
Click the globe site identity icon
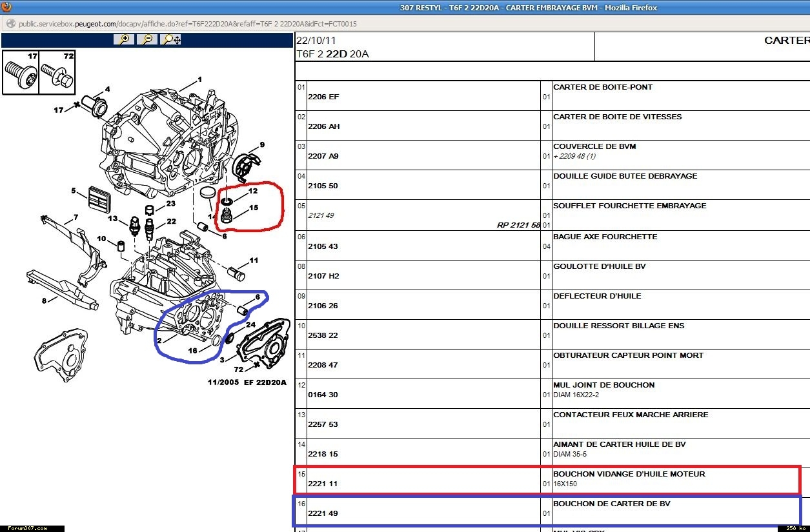10,24
